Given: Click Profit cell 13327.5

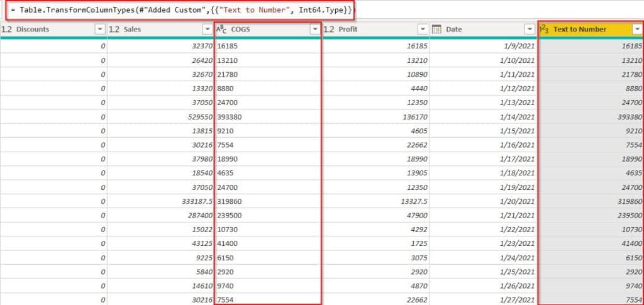Looking at the screenshot, I should 376,202.
